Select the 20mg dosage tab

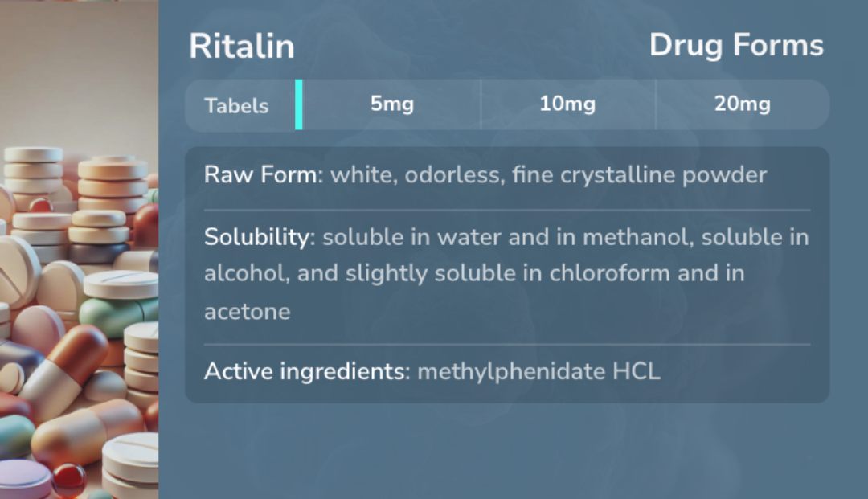point(743,104)
